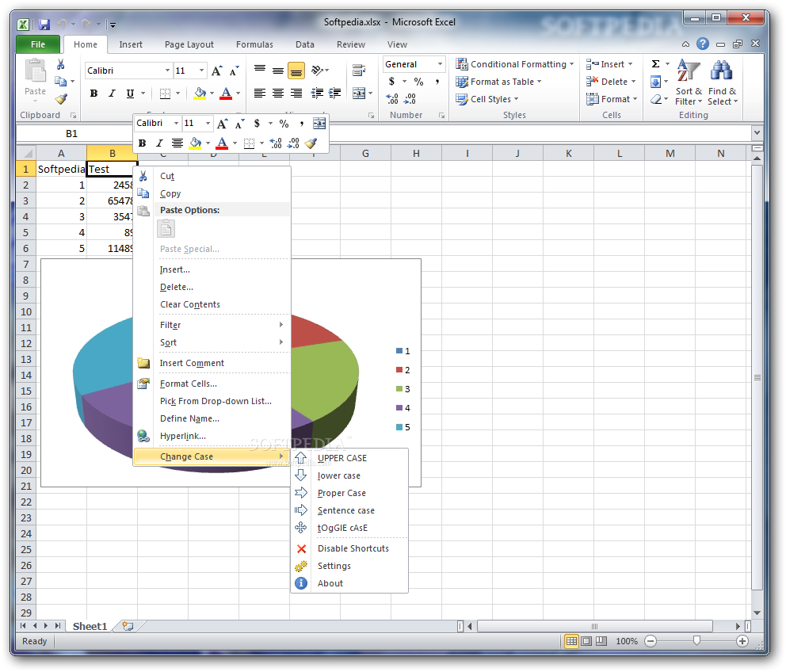Click the Name Box showing B1
The height and width of the screenshot is (672, 786).
(x=71, y=133)
